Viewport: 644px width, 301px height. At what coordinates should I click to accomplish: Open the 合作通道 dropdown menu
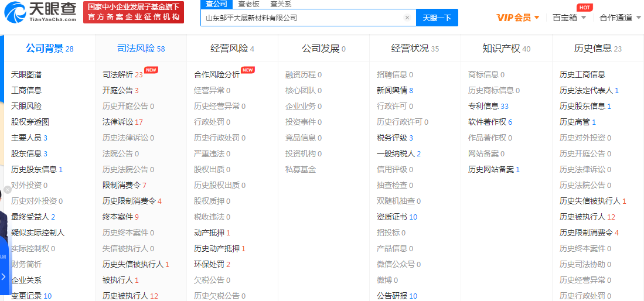pos(620,18)
